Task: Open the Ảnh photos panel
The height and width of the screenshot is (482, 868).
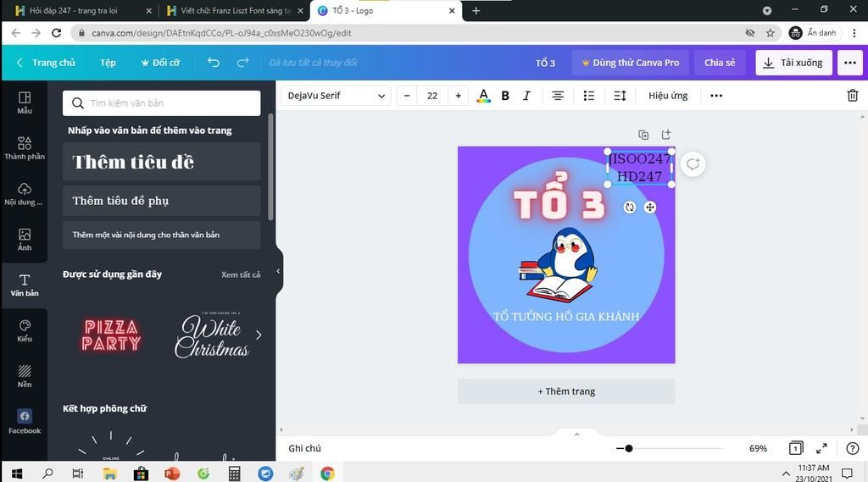Action: 25,240
